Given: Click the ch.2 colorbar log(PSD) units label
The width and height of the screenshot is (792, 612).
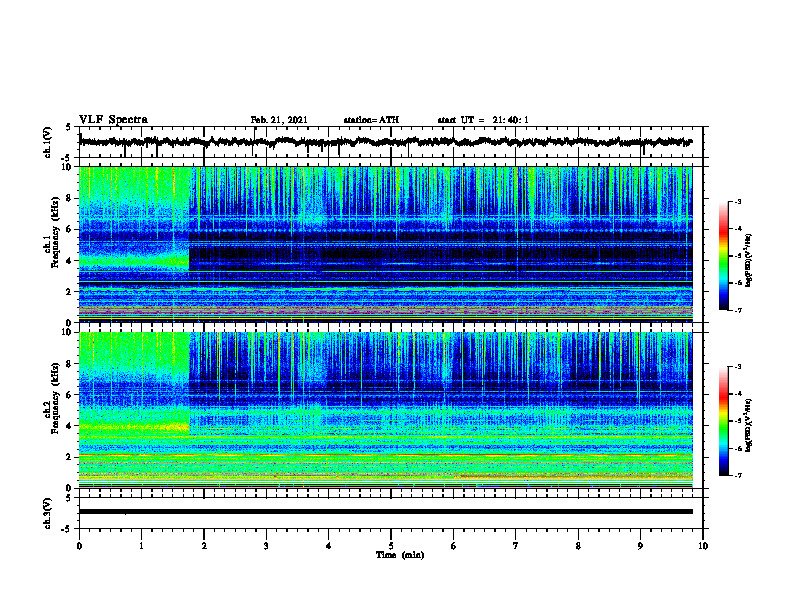Looking at the screenshot, I should (x=749, y=425).
